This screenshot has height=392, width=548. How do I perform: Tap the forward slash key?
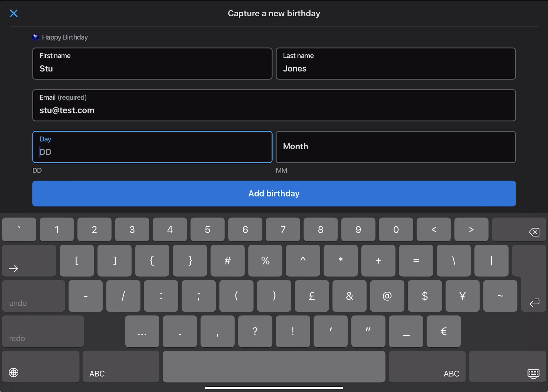[x=123, y=296]
